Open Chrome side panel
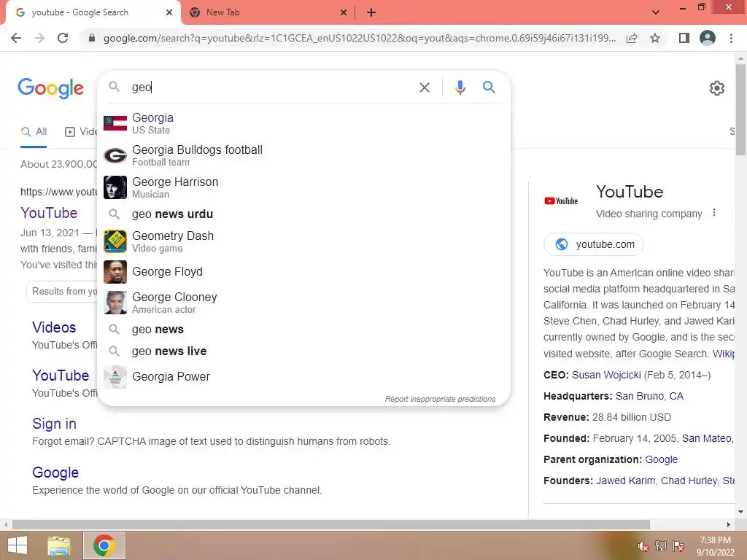This screenshot has height=560, width=747. [684, 38]
